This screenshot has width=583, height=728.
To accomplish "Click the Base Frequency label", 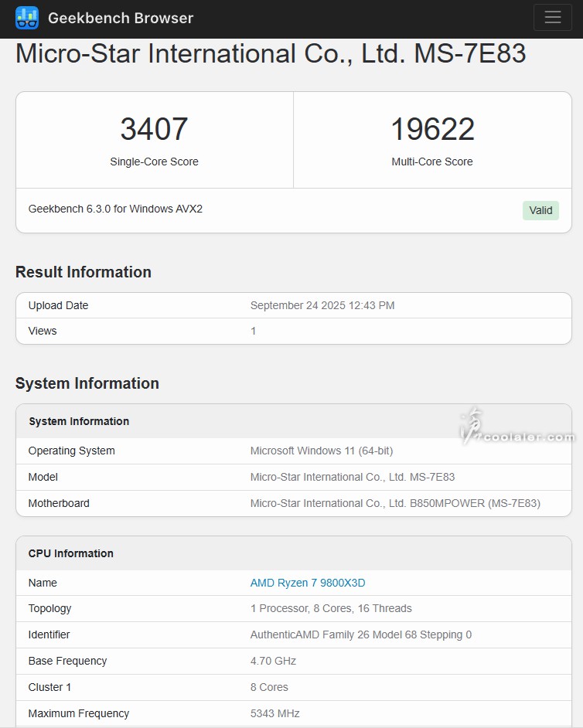I will [x=67, y=661].
